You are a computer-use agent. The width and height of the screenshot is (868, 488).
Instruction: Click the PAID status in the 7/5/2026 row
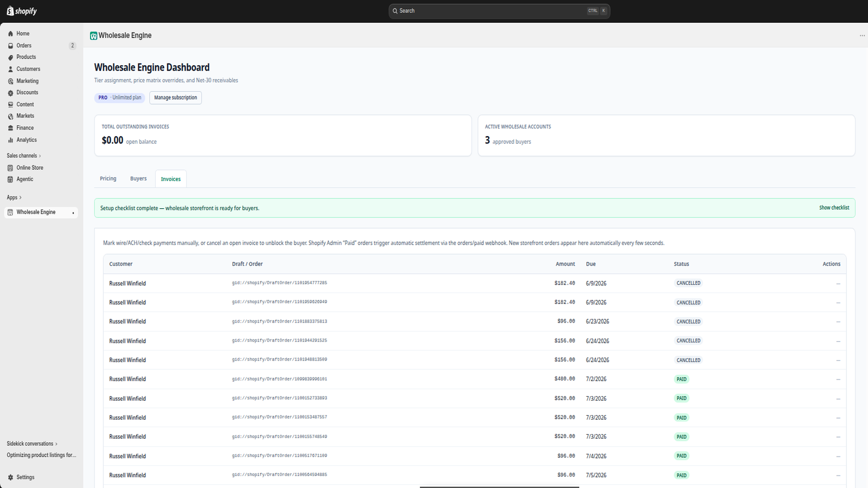[x=681, y=475]
